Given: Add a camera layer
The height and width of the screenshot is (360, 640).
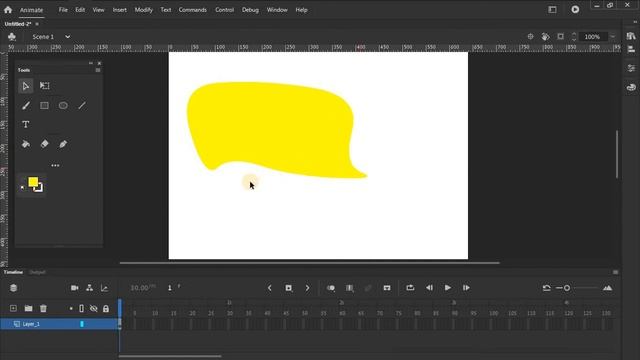Looking at the screenshot, I should [74, 288].
